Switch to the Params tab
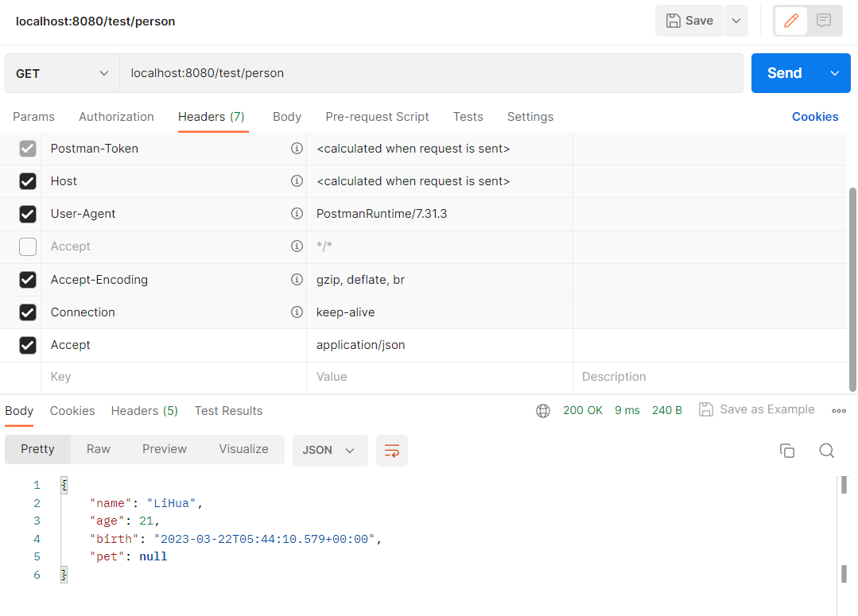This screenshot has width=858, height=616. 34,117
